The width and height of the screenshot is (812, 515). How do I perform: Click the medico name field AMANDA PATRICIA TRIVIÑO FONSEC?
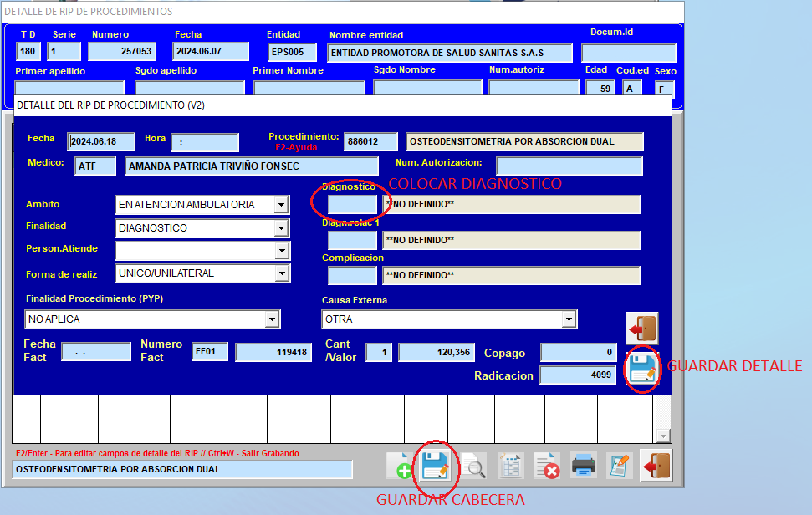(x=252, y=166)
